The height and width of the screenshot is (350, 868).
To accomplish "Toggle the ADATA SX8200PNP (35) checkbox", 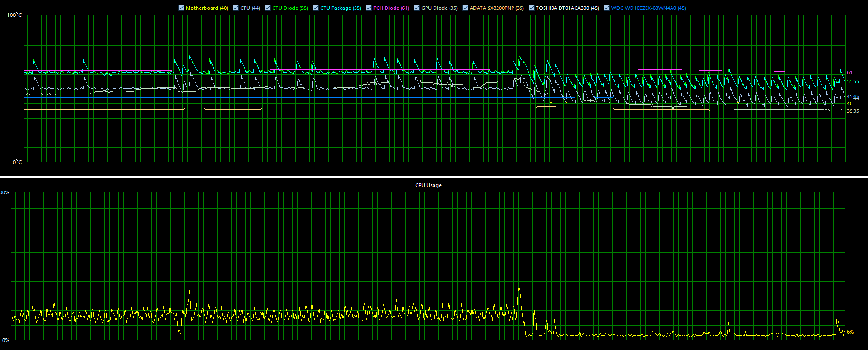I will [465, 8].
